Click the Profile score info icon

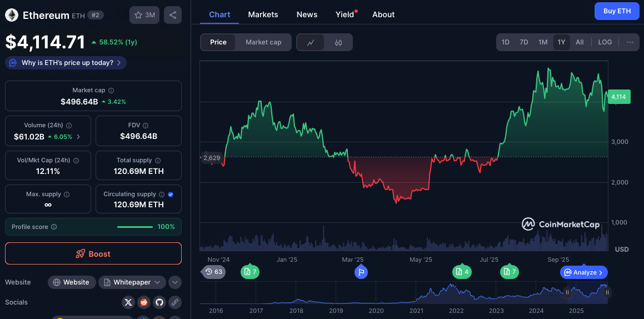tap(54, 227)
